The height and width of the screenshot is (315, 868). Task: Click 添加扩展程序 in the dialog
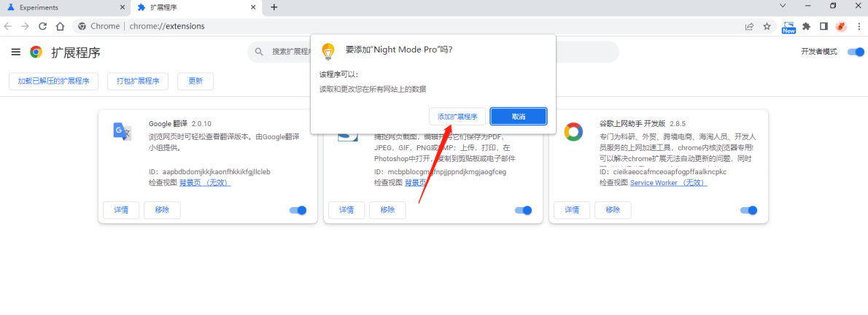click(x=457, y=116)
